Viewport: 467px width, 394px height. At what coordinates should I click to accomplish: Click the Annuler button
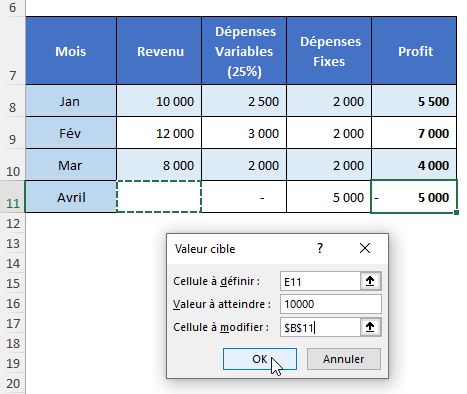tap(343, 359)
